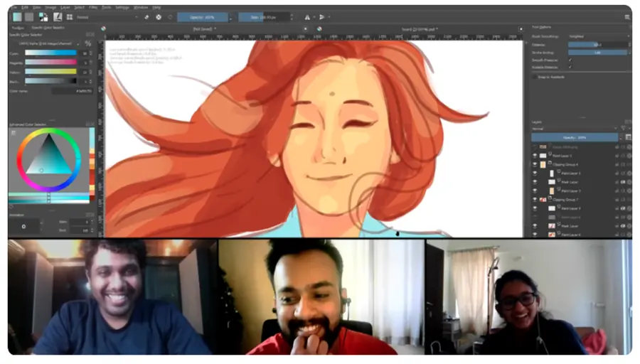This screenshot has height=364, width=640.
Task: Open the brush Opacity slider stepper arrows
Action: pos(230,17)
